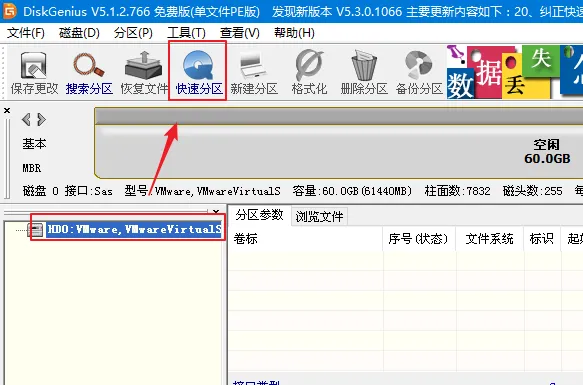
Task: Open Backup Partition (备份分区) tool
Action: (419, 73)
